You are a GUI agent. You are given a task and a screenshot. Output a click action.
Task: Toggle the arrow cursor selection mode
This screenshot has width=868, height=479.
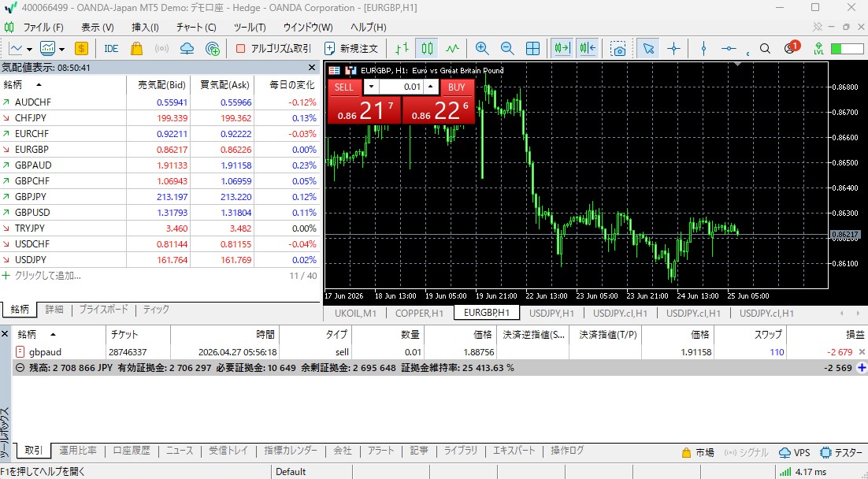[648, 49]
